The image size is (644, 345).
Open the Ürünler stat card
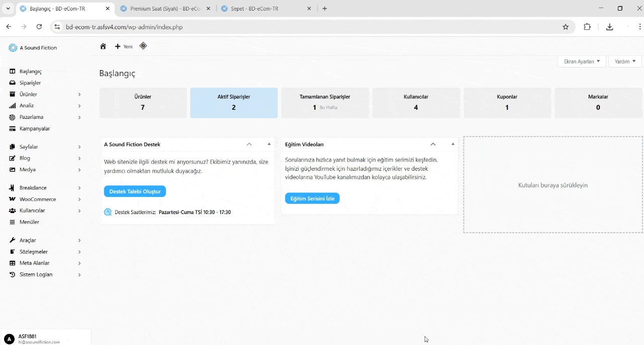(143, 103)
